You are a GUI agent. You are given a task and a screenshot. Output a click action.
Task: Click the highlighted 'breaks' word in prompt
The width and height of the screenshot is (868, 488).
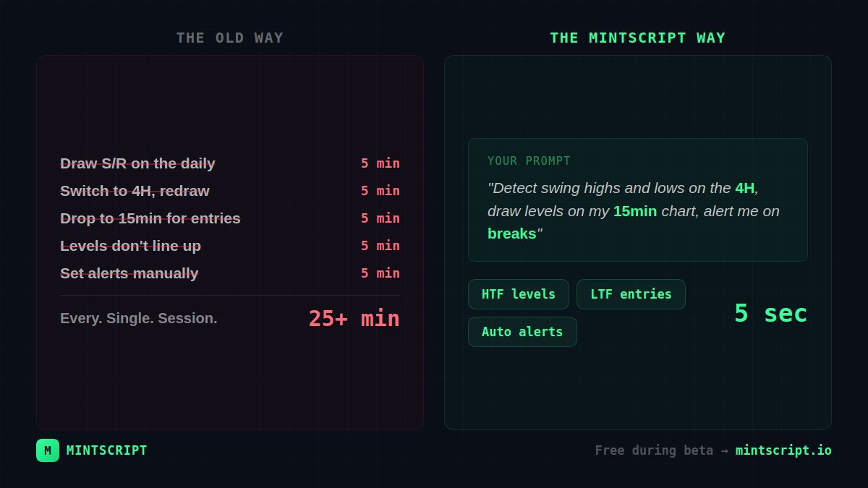(512, 234)
